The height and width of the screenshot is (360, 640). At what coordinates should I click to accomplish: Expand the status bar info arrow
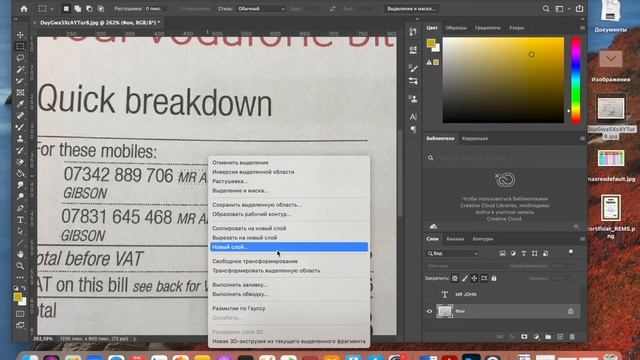(x=134, y=339)
